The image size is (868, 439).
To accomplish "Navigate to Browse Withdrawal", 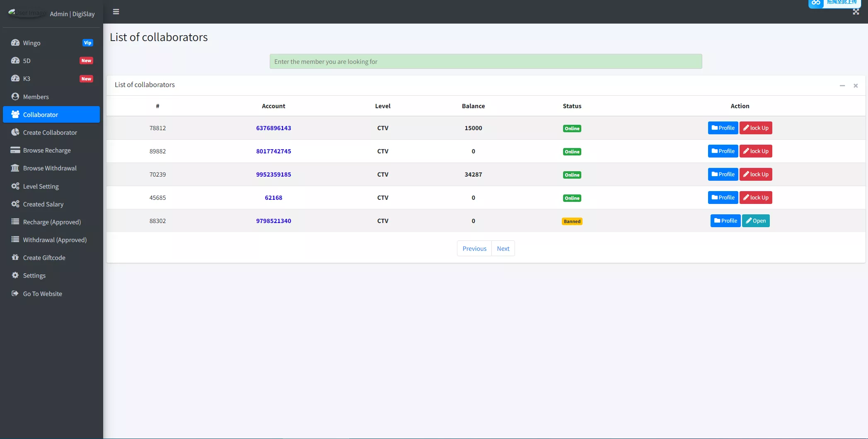I will pos(50,168).
